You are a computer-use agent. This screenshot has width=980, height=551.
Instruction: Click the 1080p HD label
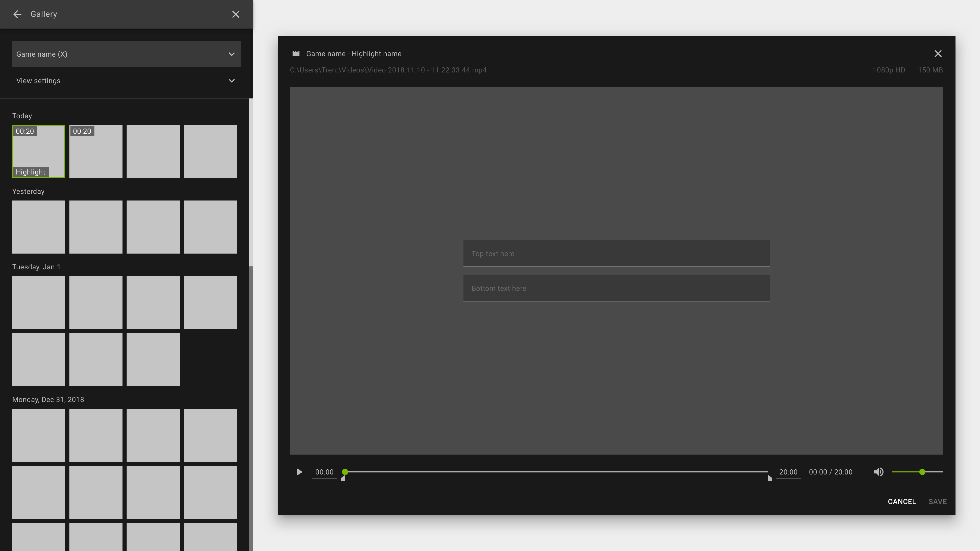tap(889, 70)
